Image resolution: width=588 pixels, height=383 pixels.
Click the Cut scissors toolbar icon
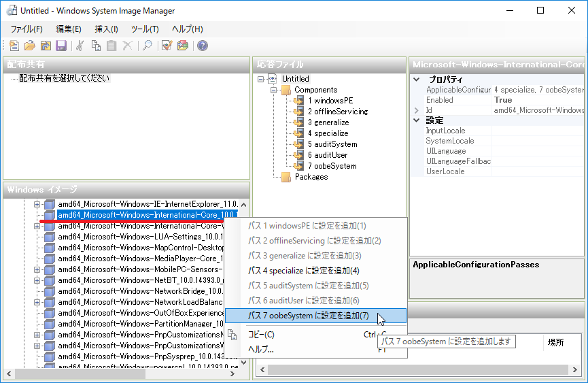pos(80,46)
